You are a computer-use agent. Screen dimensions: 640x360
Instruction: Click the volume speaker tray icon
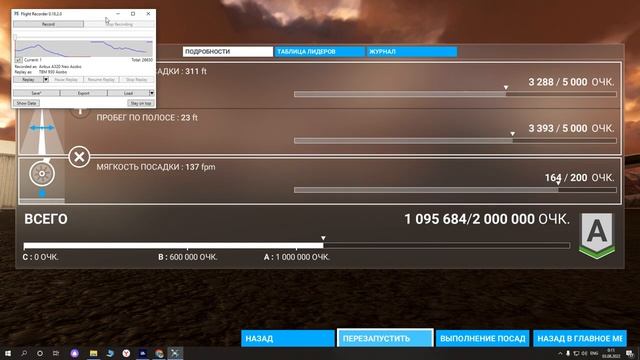coord(584,353)
